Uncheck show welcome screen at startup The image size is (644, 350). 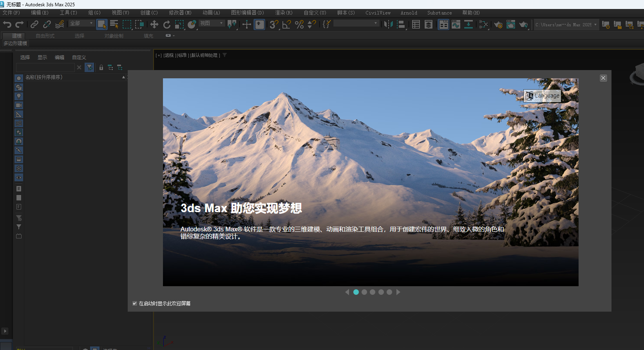[135, 303]
